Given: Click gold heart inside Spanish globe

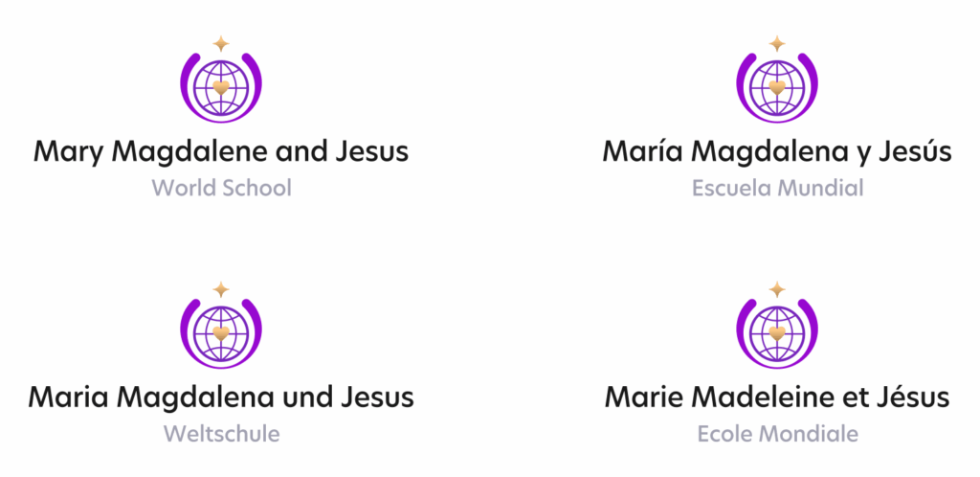Looking at the screenshot, I should tap(777, 87).
